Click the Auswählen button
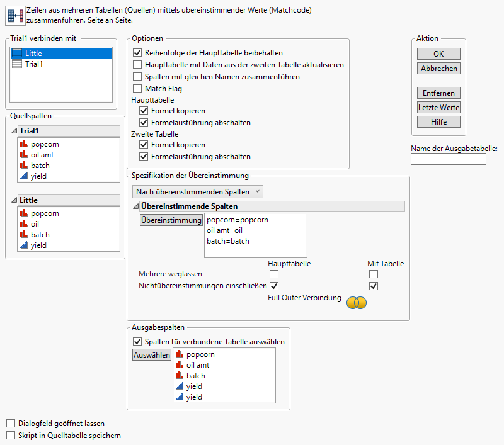Image resolution: width=504 pixels, height=445 pixels. click(152, 355)
